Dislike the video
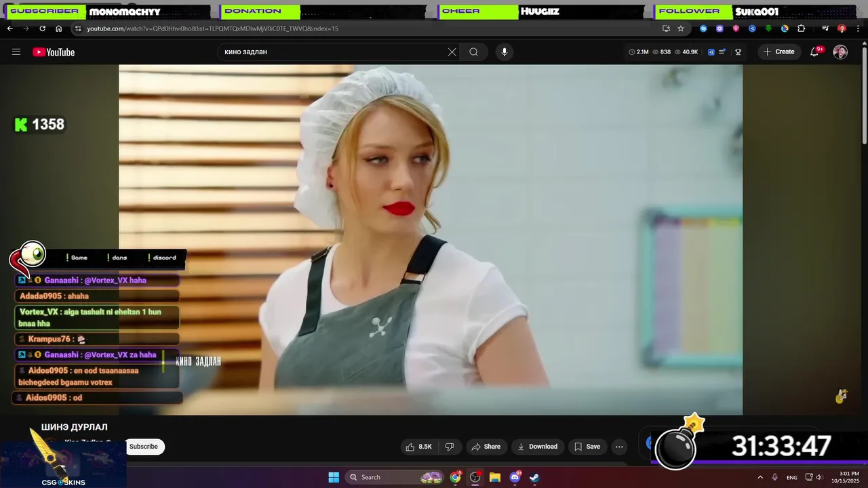The width and height of the screenshot is (868, 488). pos(449,447)
